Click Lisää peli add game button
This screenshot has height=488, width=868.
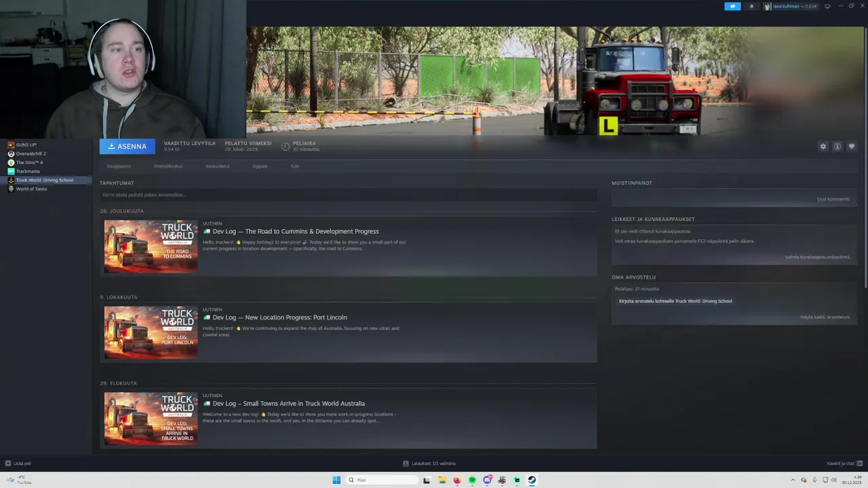click(18, 464)
